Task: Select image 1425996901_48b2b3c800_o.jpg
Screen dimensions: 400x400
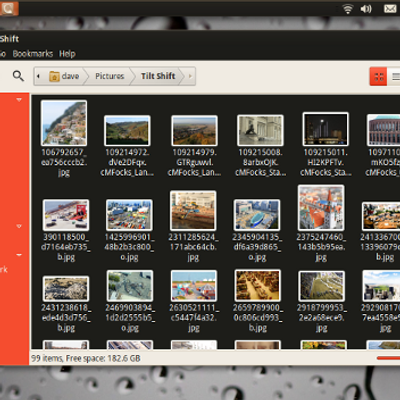Action: 129,215
